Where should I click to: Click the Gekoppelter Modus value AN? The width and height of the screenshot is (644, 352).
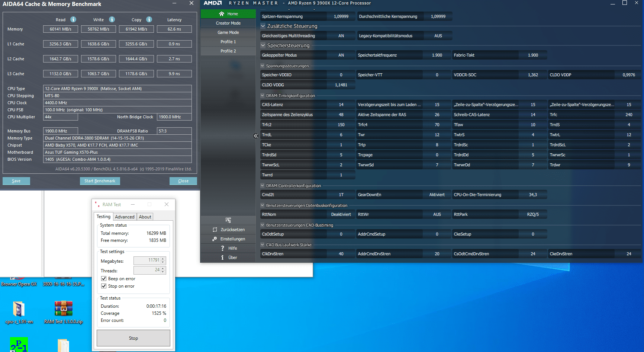tap(341, 55)
